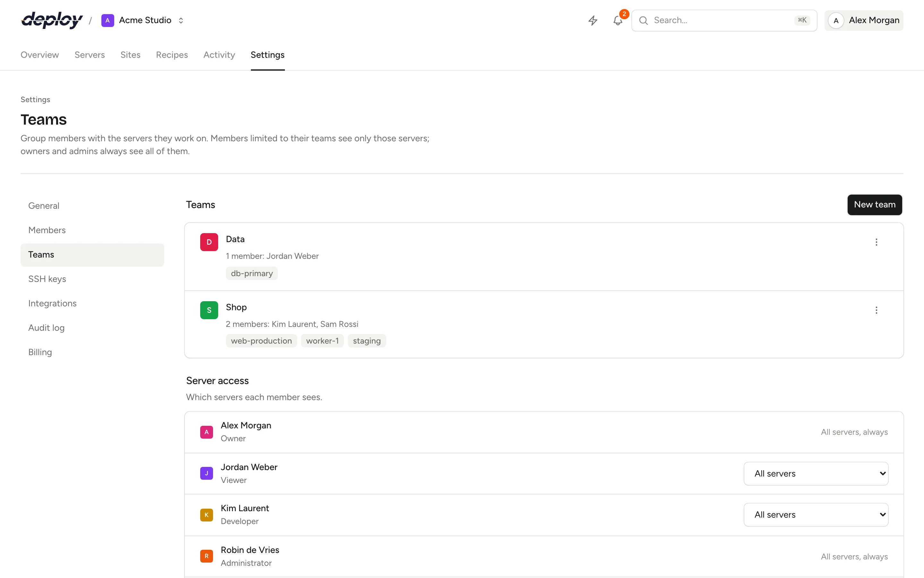The image size is (924, 578).
Task: Click the Shop team name
Action: pos(236,307)
